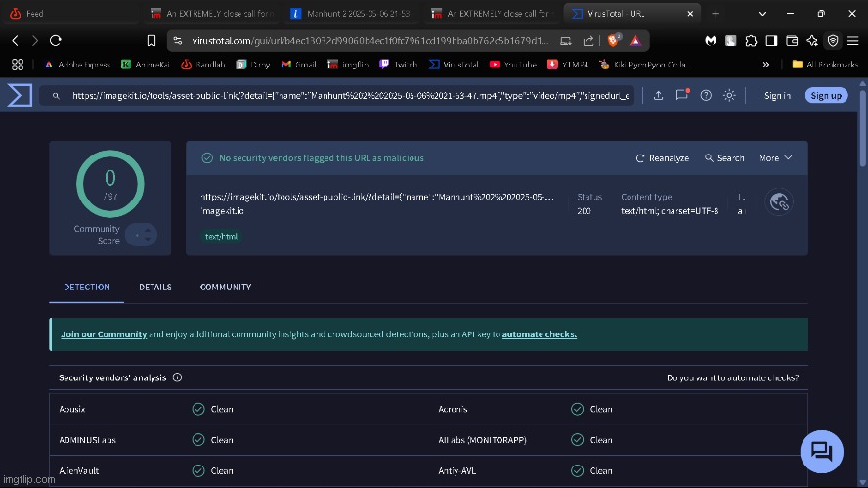Click the globe link icon for URL
Viewport: 868px width, 488px height.
[779, 202]
